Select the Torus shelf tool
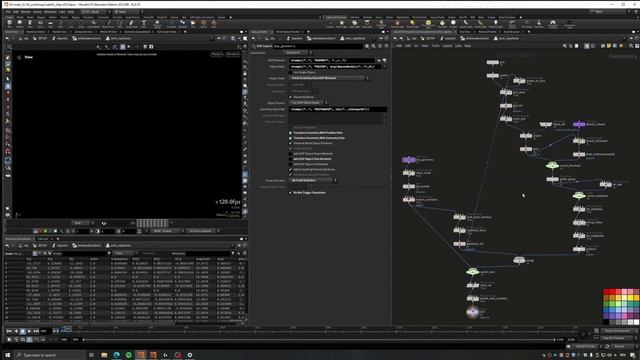Viewport: 640px width, 360px height. (x=40, y=24)
